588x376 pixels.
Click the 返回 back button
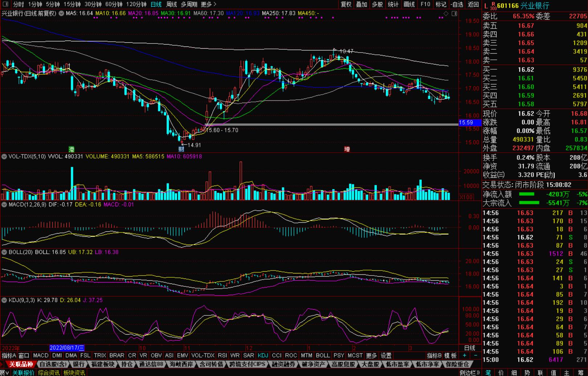point(473,4)
